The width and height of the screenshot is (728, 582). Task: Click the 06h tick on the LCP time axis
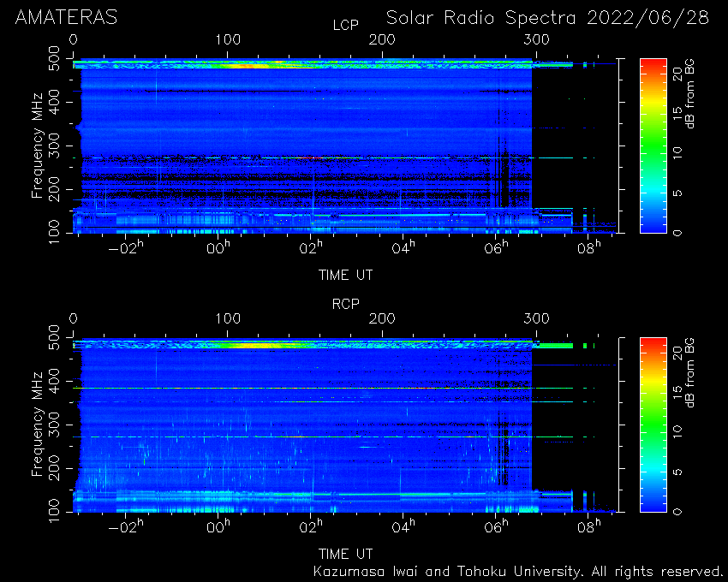point(496,248)
